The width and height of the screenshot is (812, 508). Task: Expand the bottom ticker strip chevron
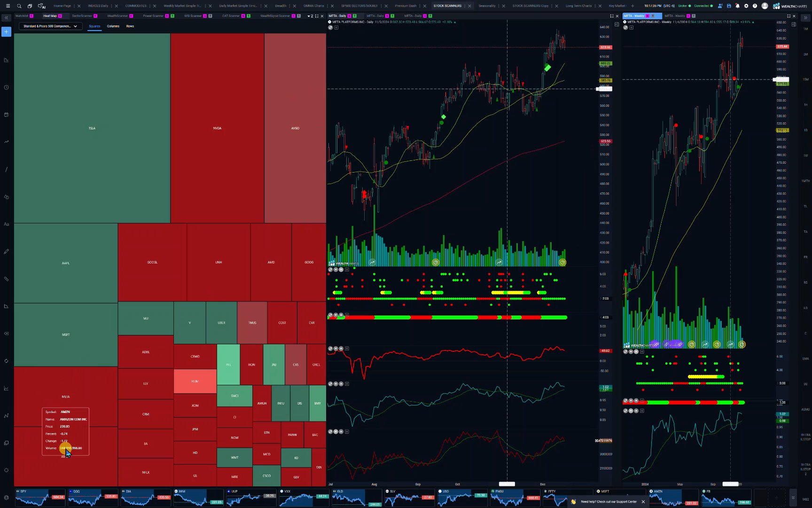click(793, 497)
